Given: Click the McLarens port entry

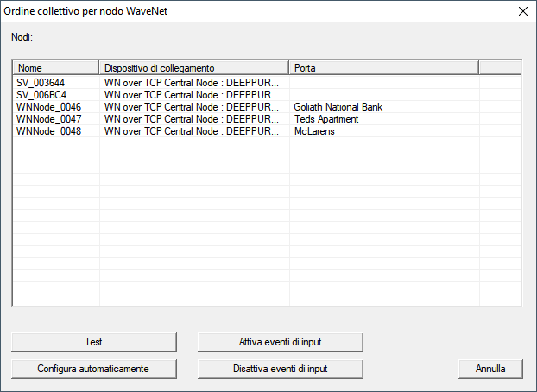Looking at the screenshot, I should pyautogui.click(x=314, y=131).
